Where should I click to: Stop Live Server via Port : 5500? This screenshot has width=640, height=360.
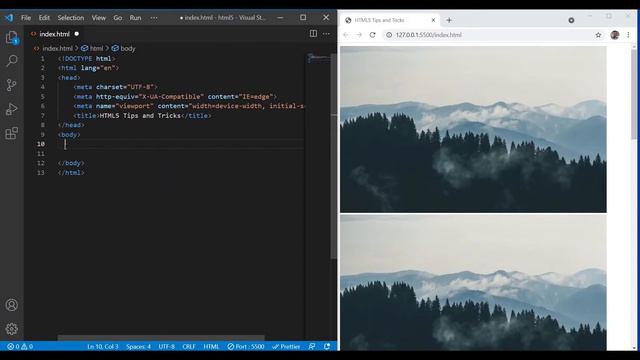coord(246,347)
